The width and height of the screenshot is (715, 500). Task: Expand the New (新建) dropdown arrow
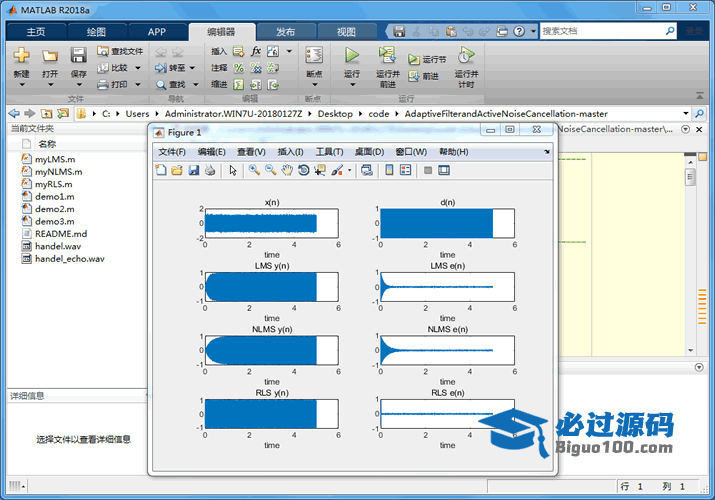[21, 86]
